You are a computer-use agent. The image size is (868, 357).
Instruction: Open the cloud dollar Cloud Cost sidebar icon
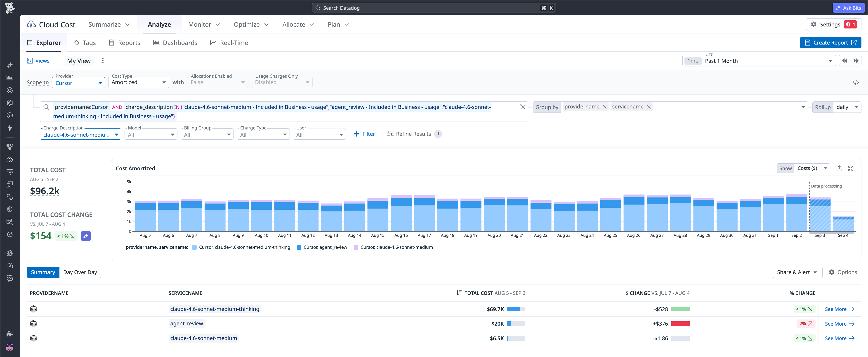coord(10,159)
